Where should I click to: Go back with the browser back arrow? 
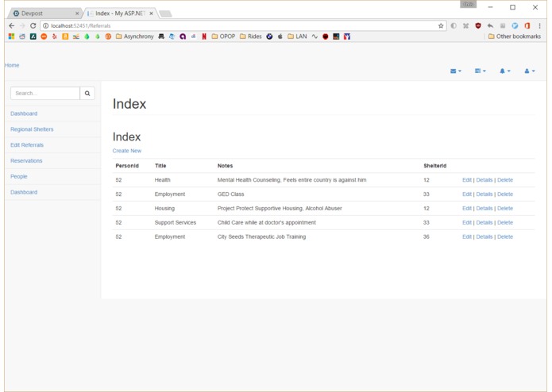point(12,25)
